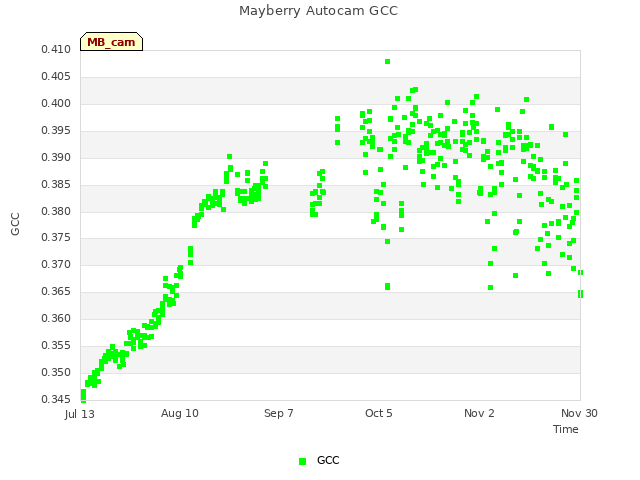This screenshot has width=640, height=480.
Task: Click the Nov 30 x-axis label
Action: coord(579,413)
